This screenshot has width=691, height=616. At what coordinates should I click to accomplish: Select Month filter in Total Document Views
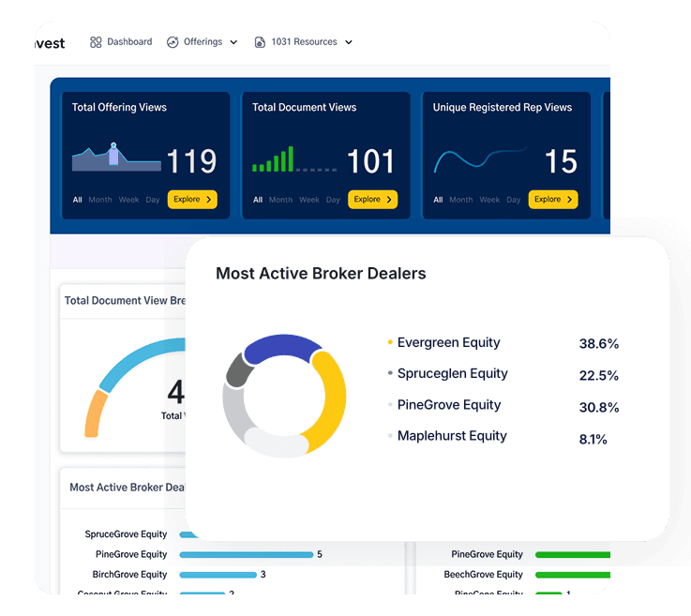280,200
